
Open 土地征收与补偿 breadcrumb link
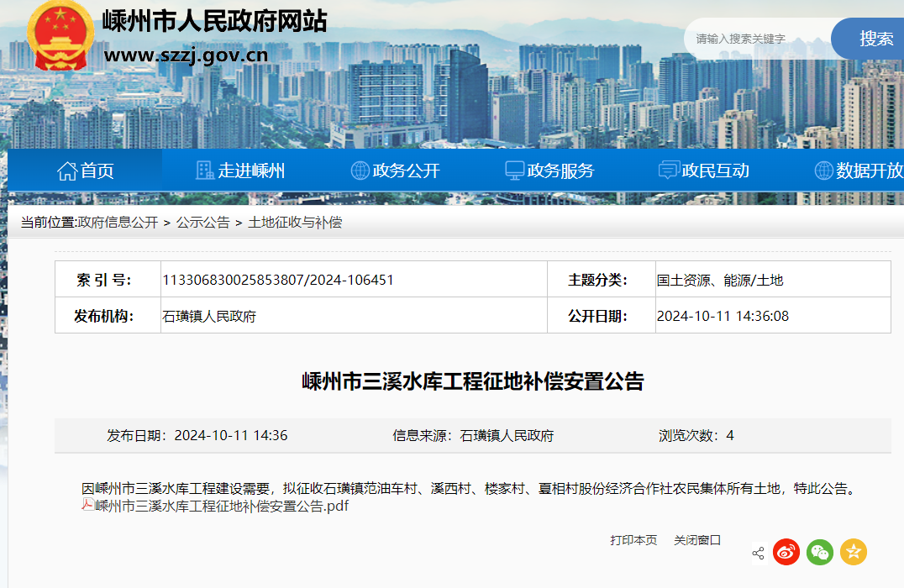[295, 223]
